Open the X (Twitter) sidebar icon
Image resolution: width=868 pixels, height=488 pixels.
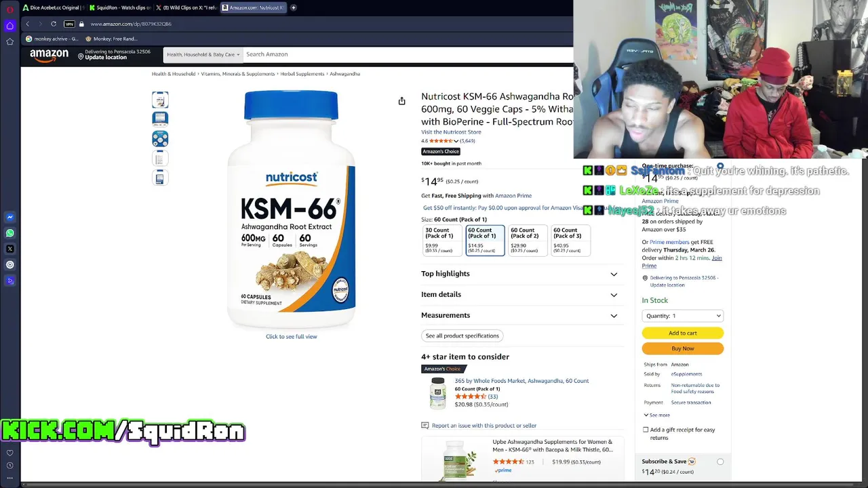click(x=9, y=249)
